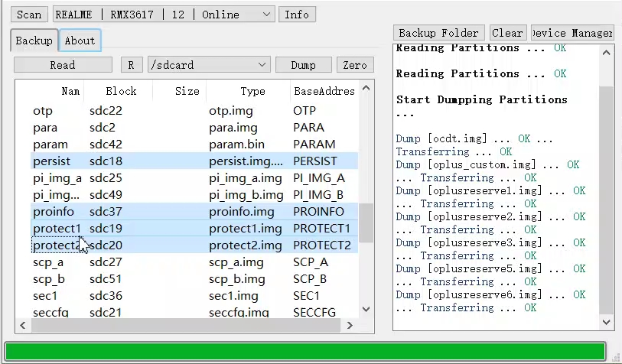Click log panel scroll down arrow
622x364 pixels.
pos(606,322)
